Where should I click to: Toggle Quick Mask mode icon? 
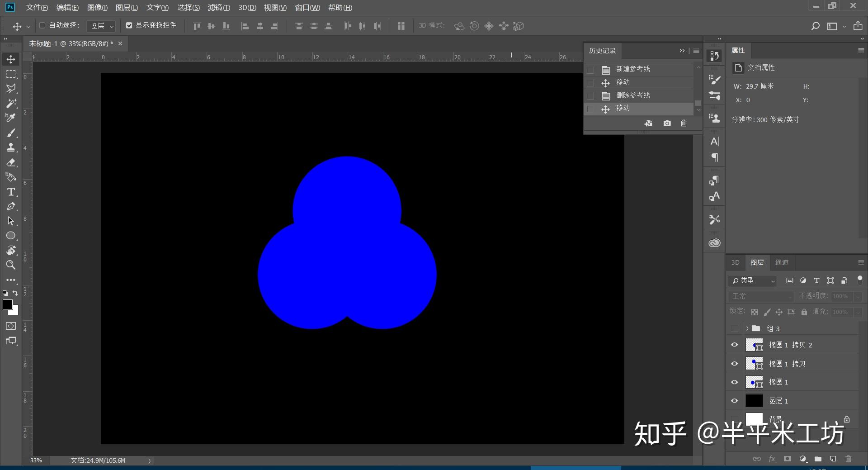click(11, 326)
